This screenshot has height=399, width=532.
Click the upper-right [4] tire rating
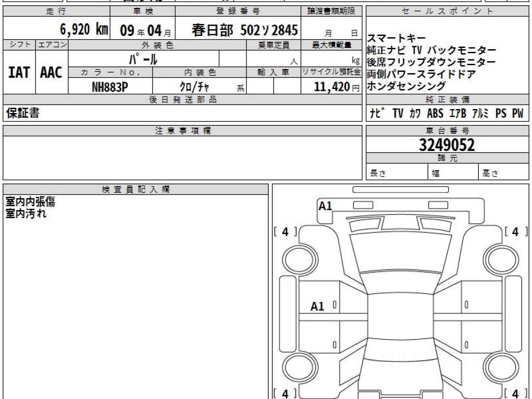[x=515, y=232]
